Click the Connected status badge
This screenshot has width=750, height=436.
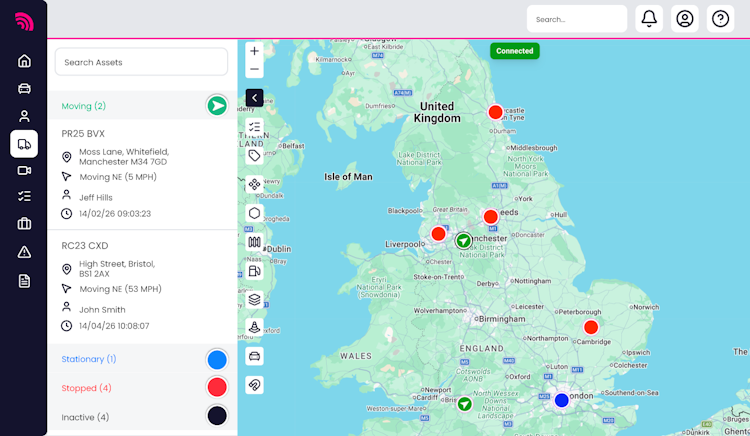(x=515, y=51)
